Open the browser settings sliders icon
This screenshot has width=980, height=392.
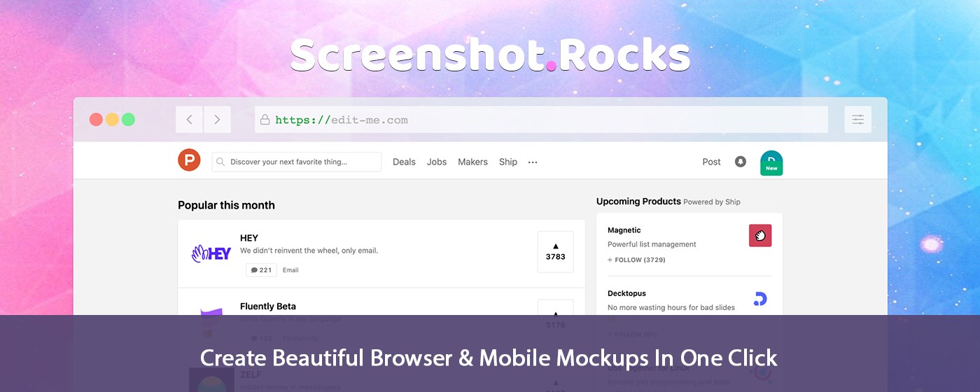[858, 120]
